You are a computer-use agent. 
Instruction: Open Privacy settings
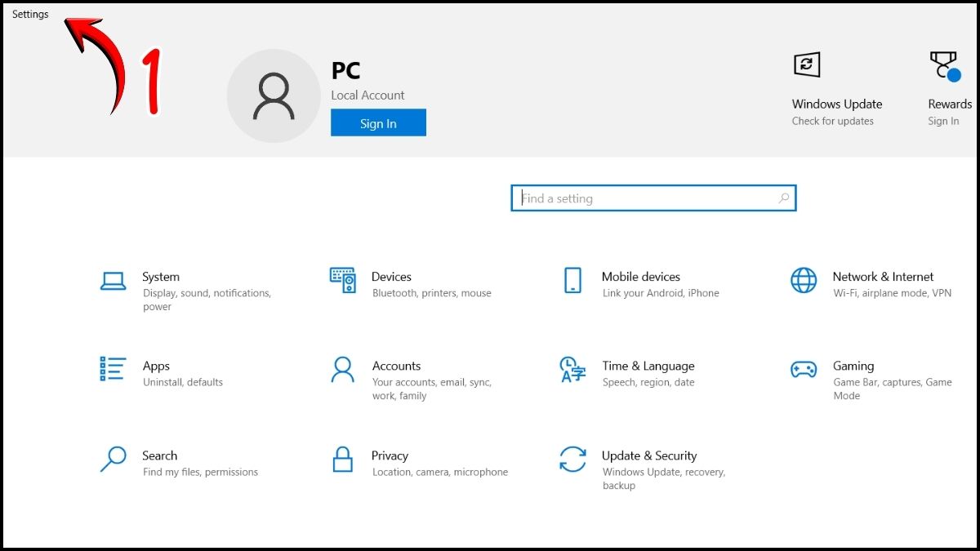pyautogui.click(x=390, y=455)
